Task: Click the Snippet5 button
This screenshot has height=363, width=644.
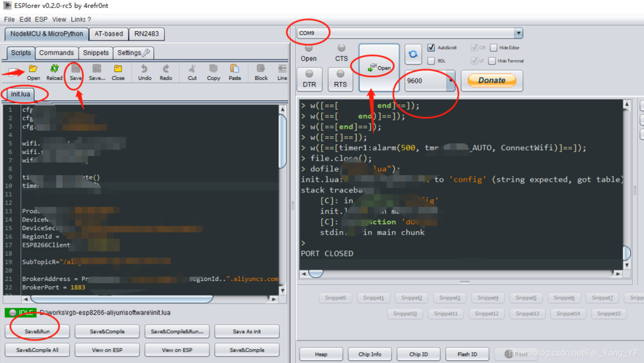Action: [526, 298]
